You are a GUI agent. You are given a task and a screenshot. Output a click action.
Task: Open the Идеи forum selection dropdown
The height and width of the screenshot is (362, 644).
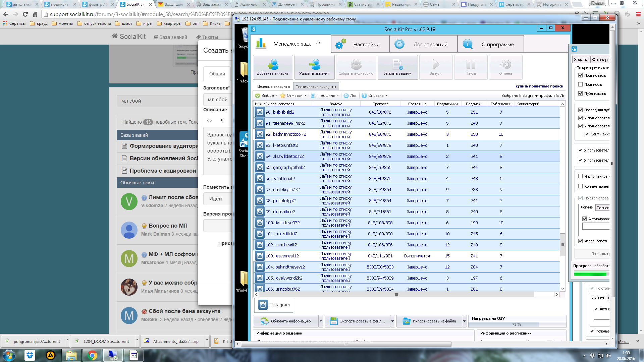pyautogui.click(x=218, y=199)
